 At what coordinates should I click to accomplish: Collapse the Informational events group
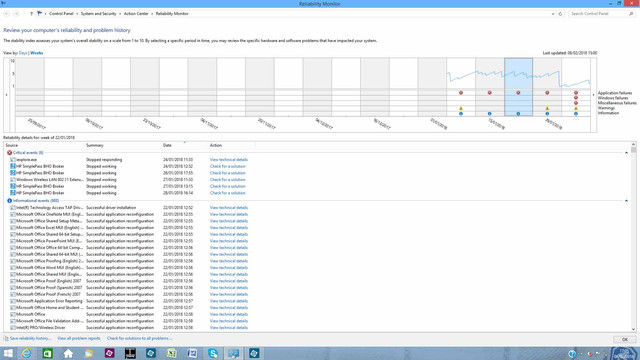pyautogui.click(x=626, y=201)
